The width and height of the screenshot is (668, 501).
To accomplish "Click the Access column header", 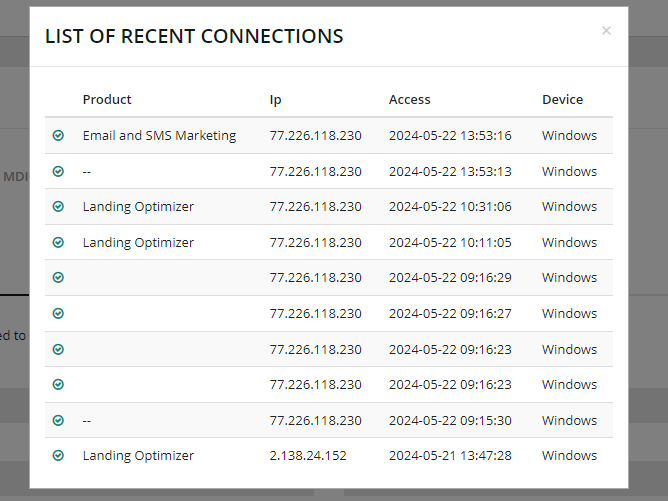I will [409, 100].
